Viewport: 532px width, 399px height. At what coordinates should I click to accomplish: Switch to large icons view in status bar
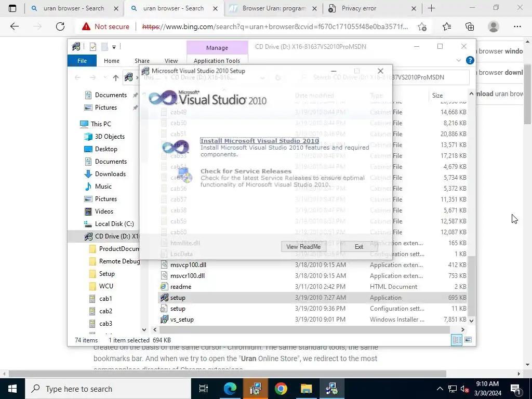[468, 340]
